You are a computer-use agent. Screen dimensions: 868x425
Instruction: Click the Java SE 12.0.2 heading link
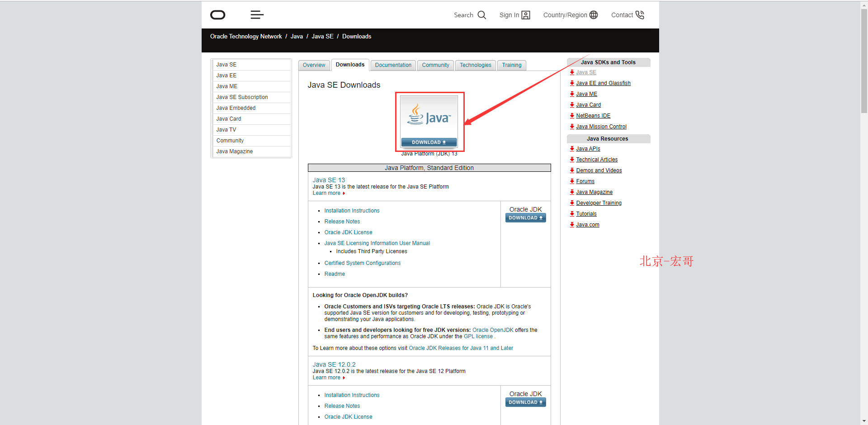(x=334, y=364)
